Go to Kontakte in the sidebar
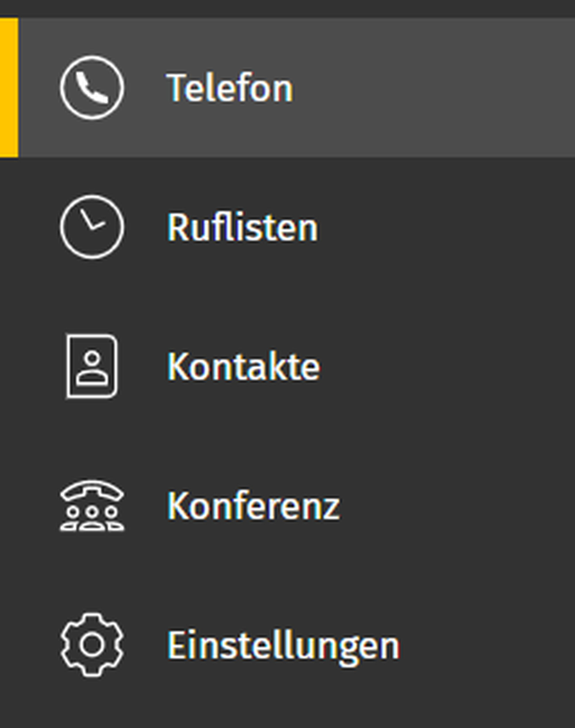This screenshot has width=575, height=728. coord(244,367)
